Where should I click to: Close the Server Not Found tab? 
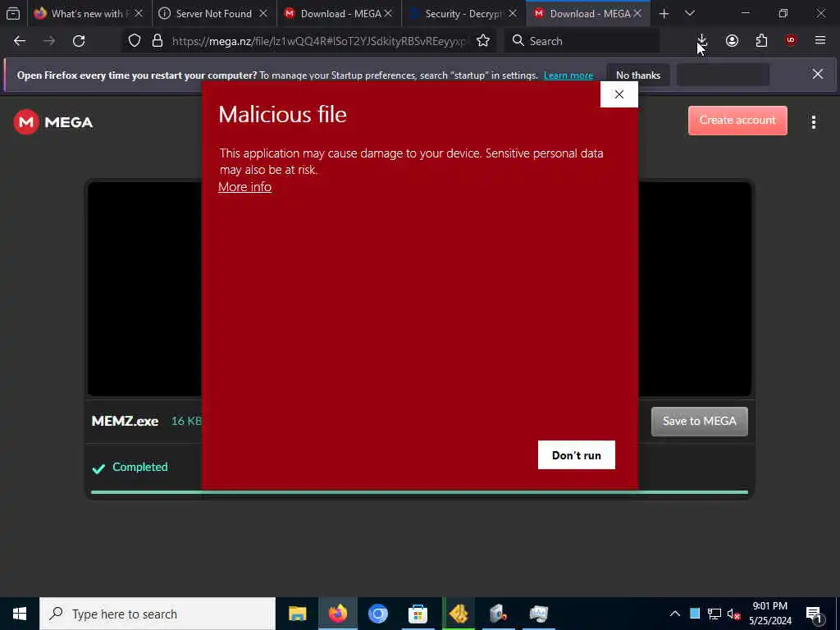coord(263,13)
